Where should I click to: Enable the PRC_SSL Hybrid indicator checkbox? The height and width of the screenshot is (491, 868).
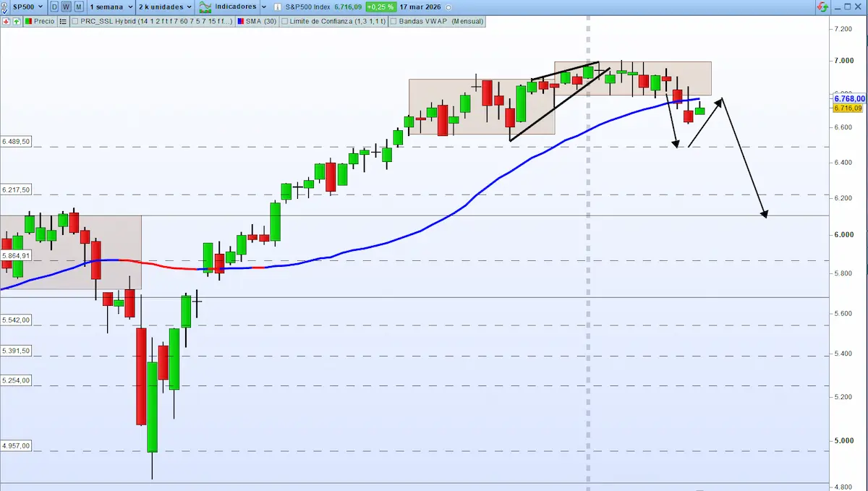pyautogui.click(x=75, y=22)
